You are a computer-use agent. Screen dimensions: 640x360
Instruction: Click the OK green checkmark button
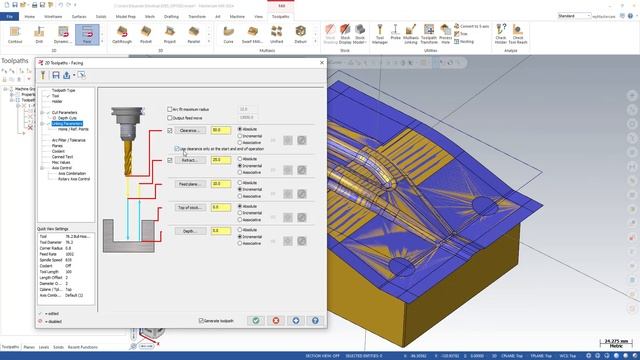(256, 320)
